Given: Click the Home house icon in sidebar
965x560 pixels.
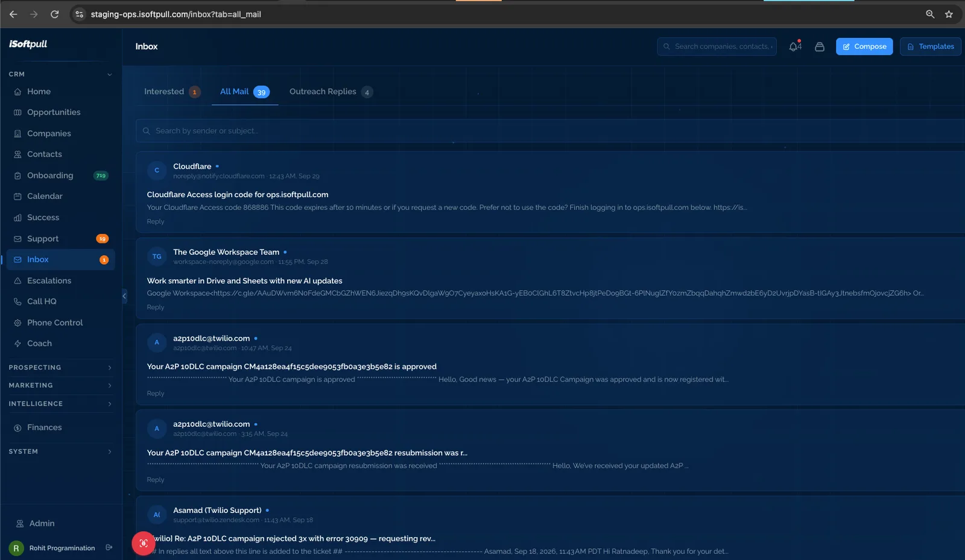Looking at the screenshot, I should 17,92.
